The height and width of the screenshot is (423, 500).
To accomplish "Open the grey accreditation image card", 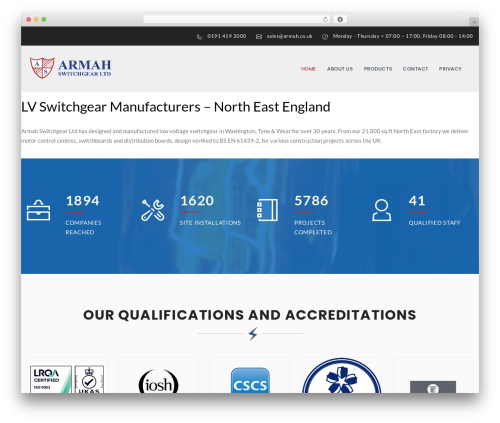I will tap(433, 387).
